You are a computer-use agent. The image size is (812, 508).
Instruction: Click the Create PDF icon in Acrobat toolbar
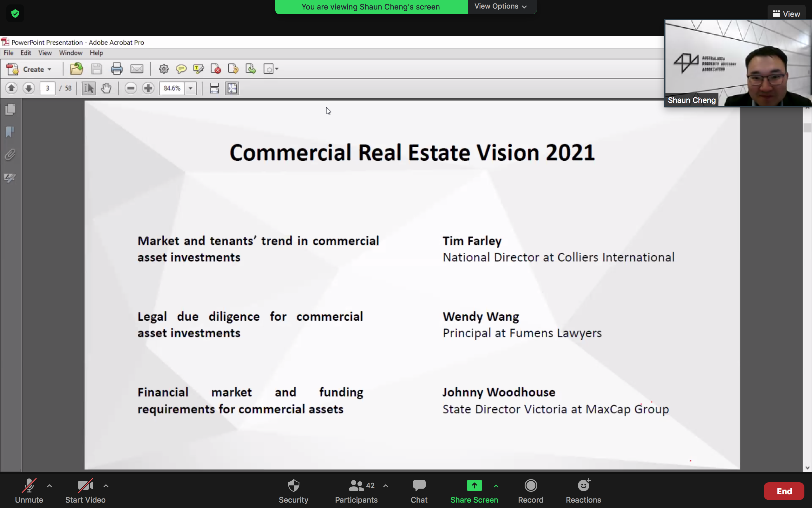12,69
